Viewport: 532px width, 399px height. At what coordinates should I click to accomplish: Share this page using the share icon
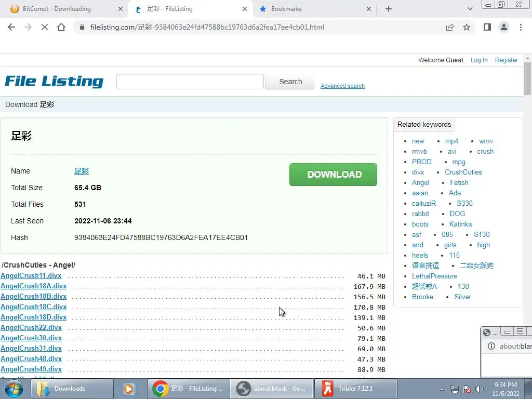[450, 27]
